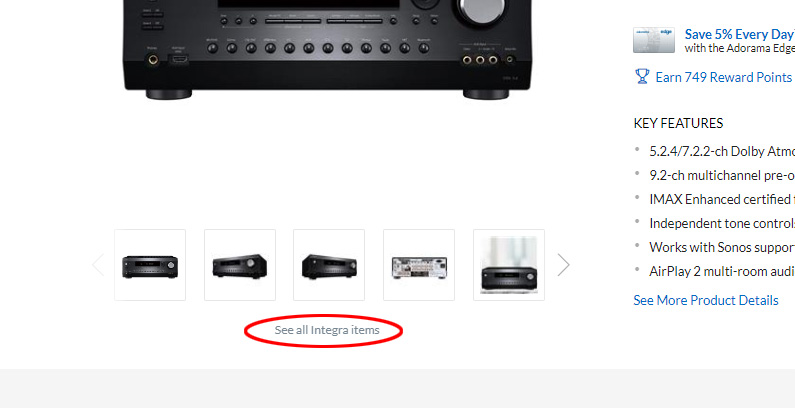The image size is (795, 408).
Task: Expand See More Product Details
Action: (x=706, y=300)
